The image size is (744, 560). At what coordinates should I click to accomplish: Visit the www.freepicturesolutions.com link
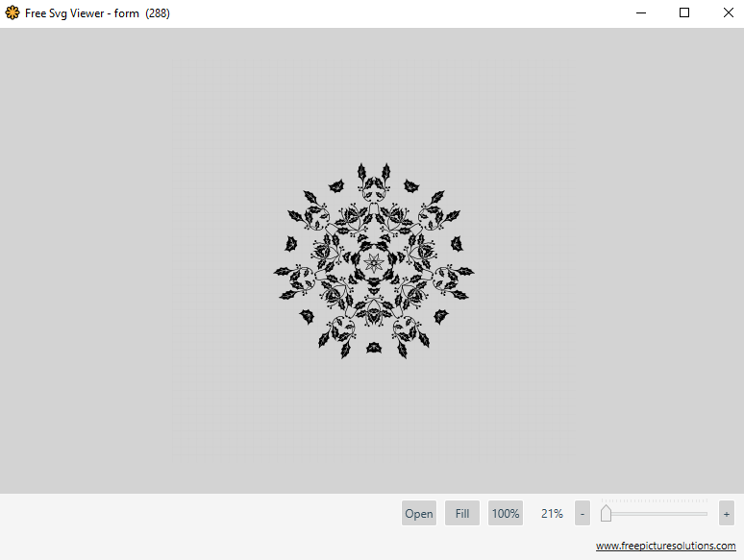click(665, 546)
